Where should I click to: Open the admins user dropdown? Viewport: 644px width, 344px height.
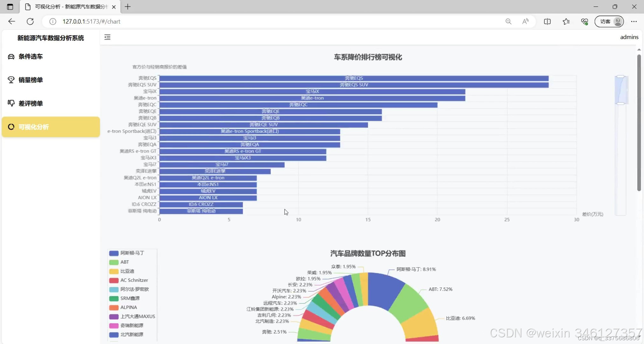(x=629, y=37)
